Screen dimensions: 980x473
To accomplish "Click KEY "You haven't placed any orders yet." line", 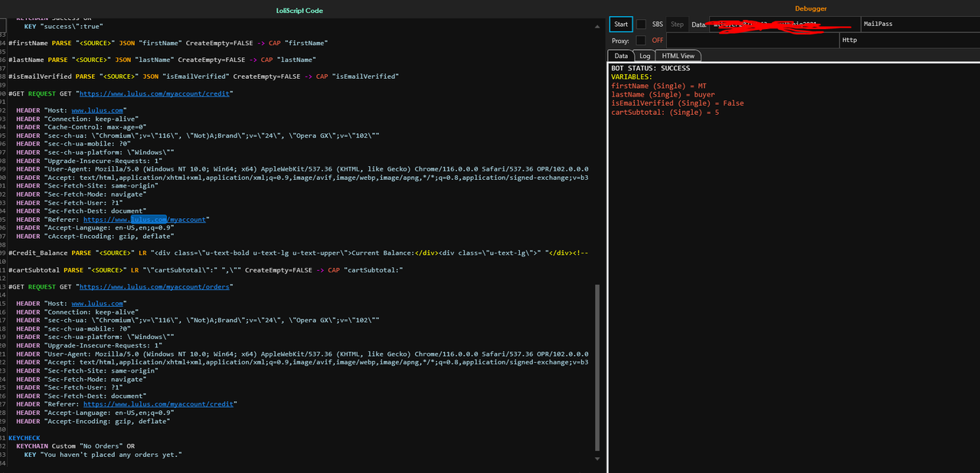I will (x=103, y=455).
